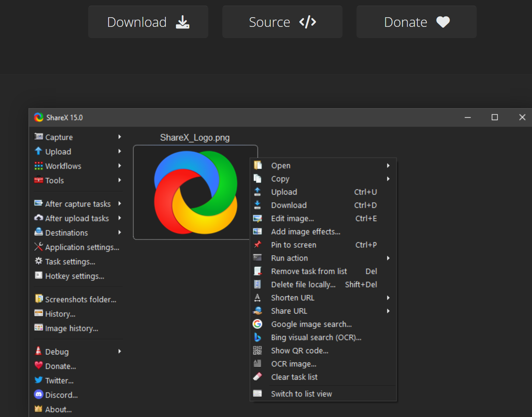Viewport: 532px width, 417px height.
Task: Minimize the ShareX window
Action: click(468, 117)
